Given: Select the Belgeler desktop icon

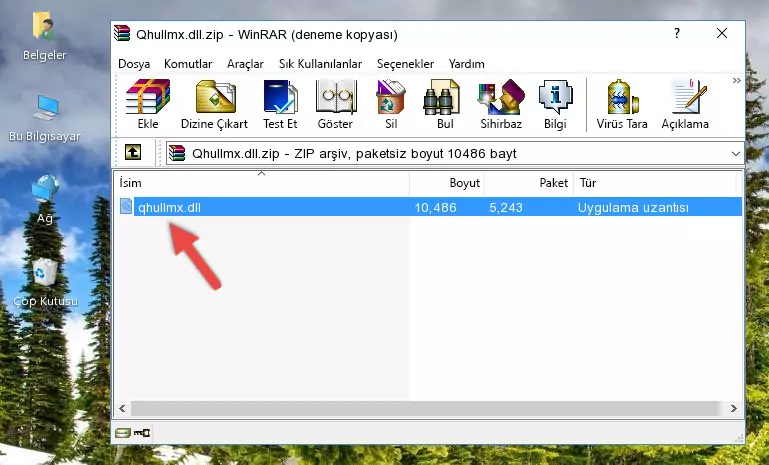Looking at the screenshot, I should [44, 37].
